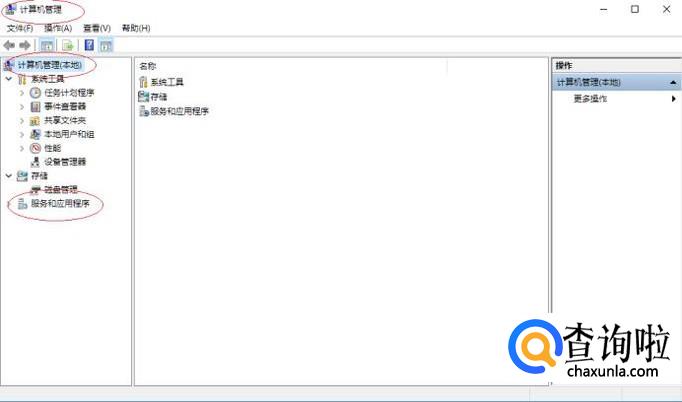The width and height of the screenshot is (682, 402).
Task: Click the Back arrow toolbar icon
Action: pyautogui.click(x=9, y=45)
